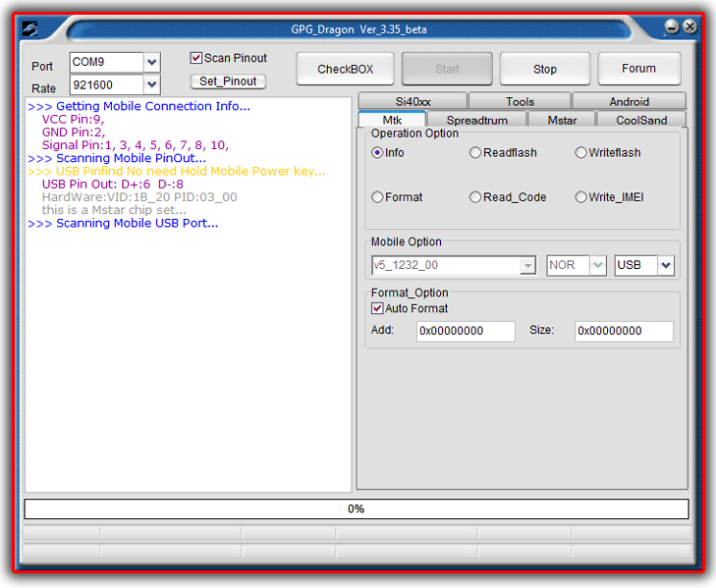
Task: Switch to the CoolSand tab
Action: point(641,120)
